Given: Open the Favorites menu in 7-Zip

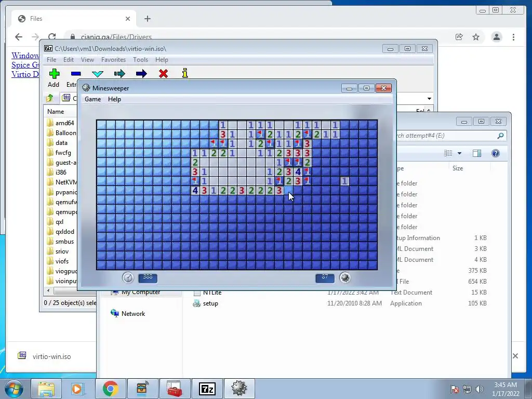Looking at the screenshot, I should [x=113, y=60].
